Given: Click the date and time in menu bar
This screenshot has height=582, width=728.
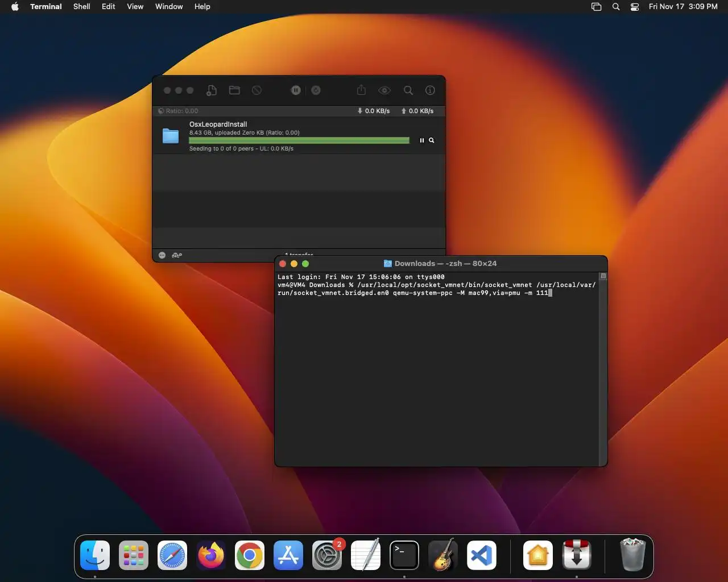Looking at the screenshot, I should (x=683, y=7).
